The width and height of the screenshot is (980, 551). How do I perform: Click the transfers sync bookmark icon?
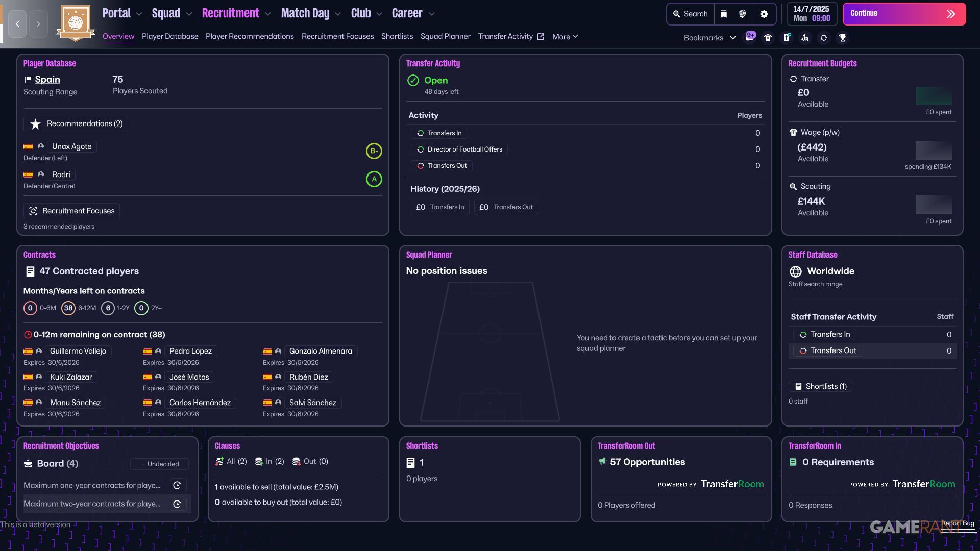[824, 37]
